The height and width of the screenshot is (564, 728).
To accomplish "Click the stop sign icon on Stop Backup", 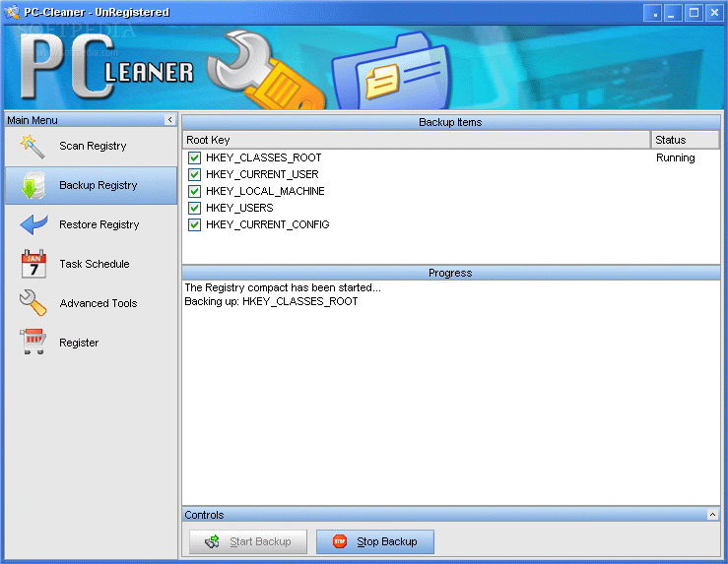I will pos(340,541).
